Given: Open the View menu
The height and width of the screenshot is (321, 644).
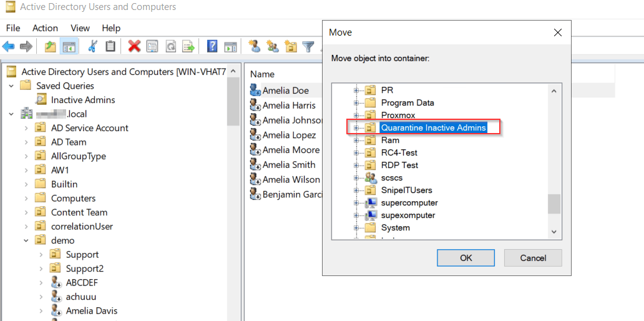Looking at the screenshot, I should (80, 28).
